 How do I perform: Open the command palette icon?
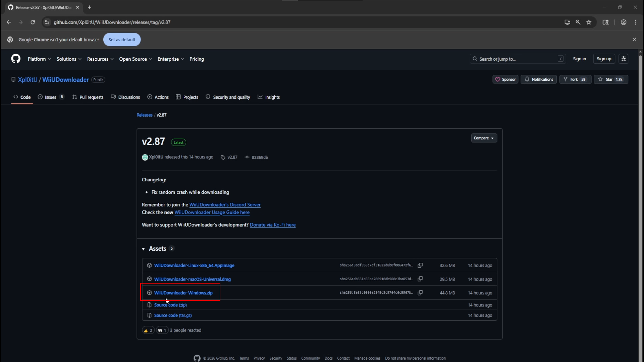pos(624,59)
